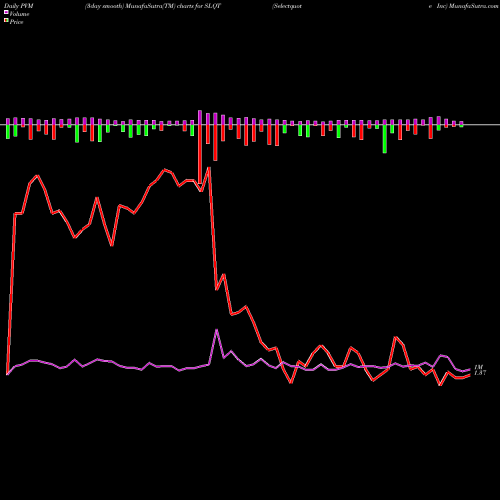The width and height of the screenshot is (500, 500).
Task: Click the '1M' volume value label
Action: (479, 367)
